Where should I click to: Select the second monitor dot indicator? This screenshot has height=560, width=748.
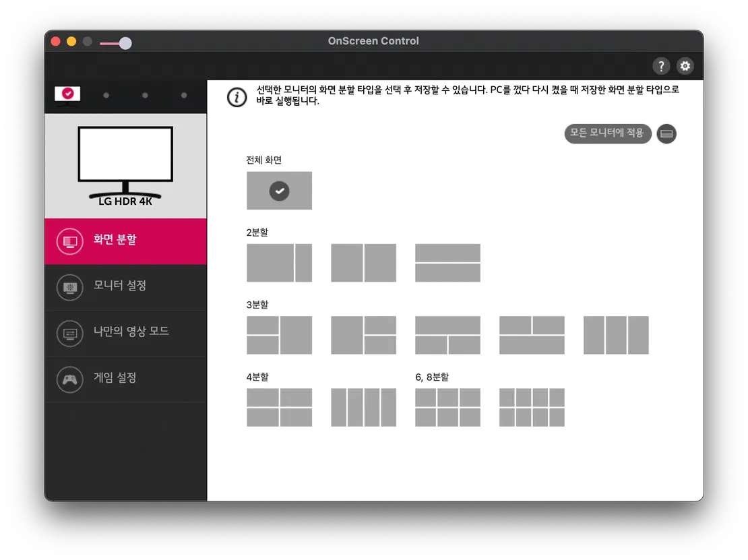106,96
